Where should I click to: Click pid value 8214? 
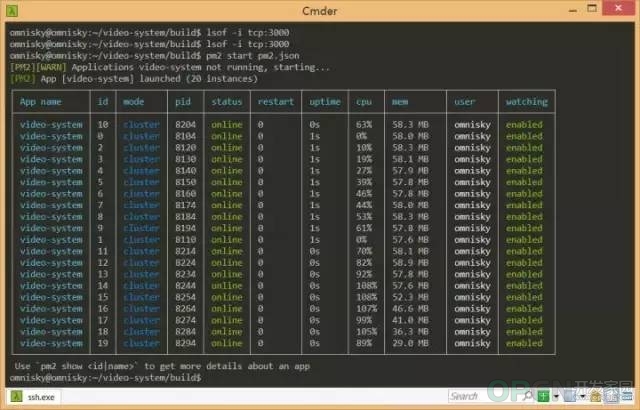point(185,251)
